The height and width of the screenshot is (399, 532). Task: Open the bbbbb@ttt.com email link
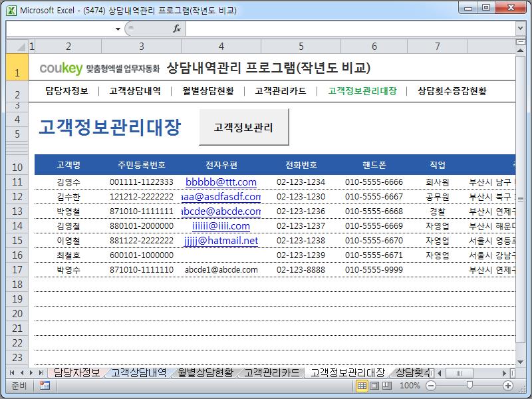[x=221, y=182]
